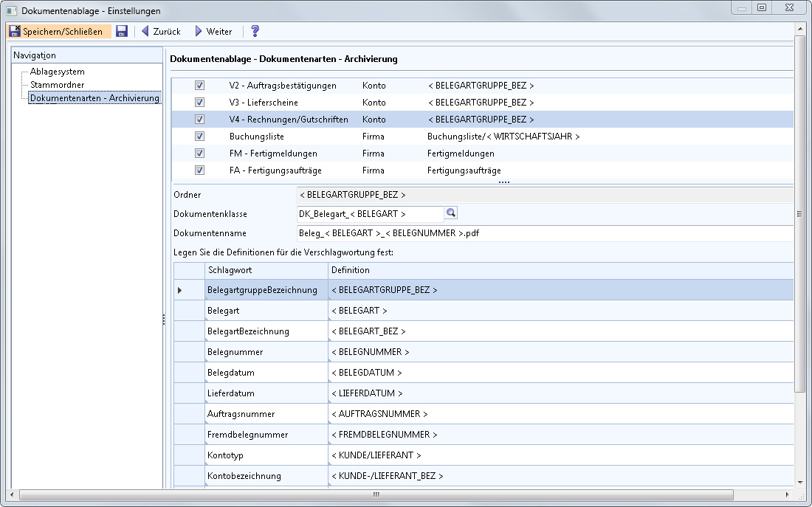Image resolution: width=812 pixels, height=507 pixels.
Task: Open Stammordner in the navigation tree
Action: click(57, 85)
